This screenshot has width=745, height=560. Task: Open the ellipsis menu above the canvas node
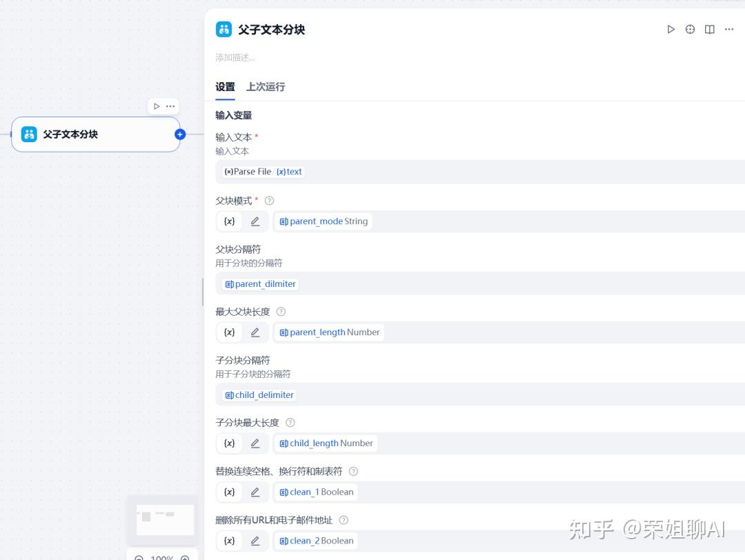click(170, 106)
